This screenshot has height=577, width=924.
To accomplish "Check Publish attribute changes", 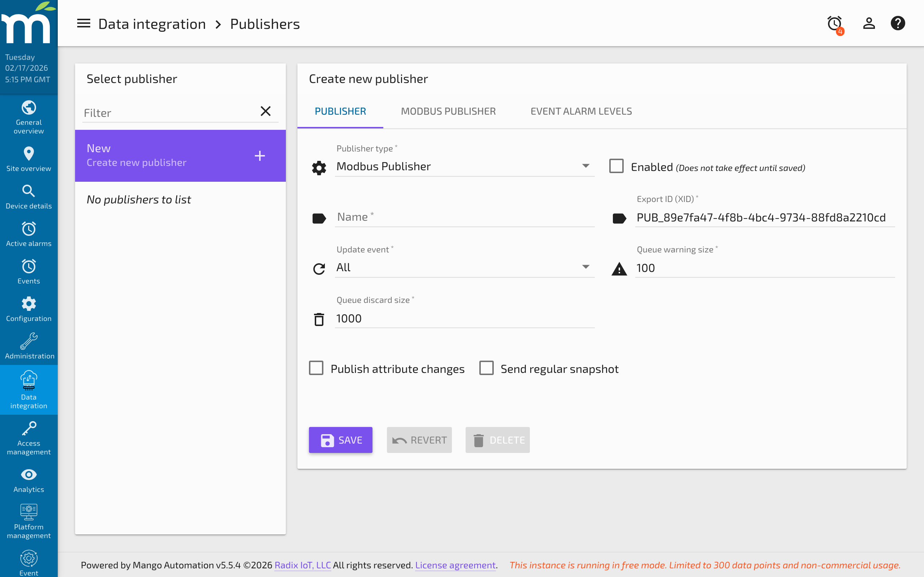I will pyautogui.click(x=316, y=368).
